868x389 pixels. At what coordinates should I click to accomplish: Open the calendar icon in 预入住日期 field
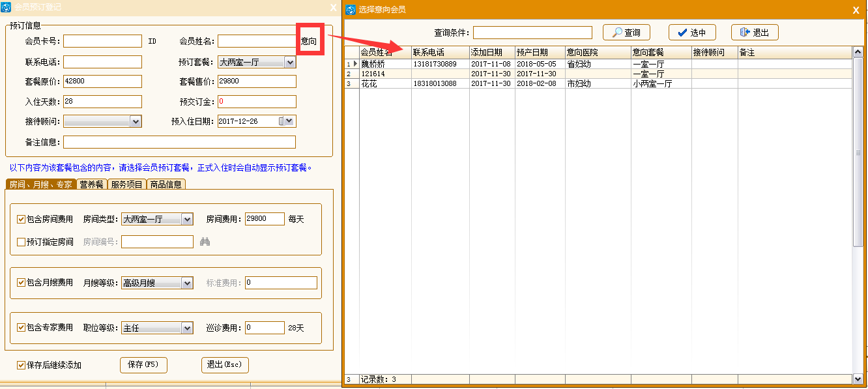click(282, 121)
